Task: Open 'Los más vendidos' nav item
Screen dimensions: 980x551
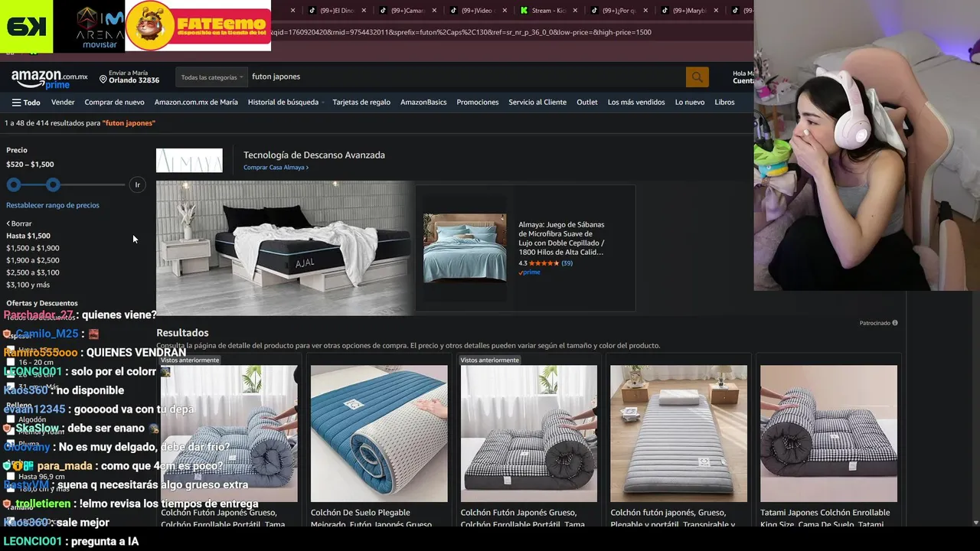Action: [x=636, y=103]
